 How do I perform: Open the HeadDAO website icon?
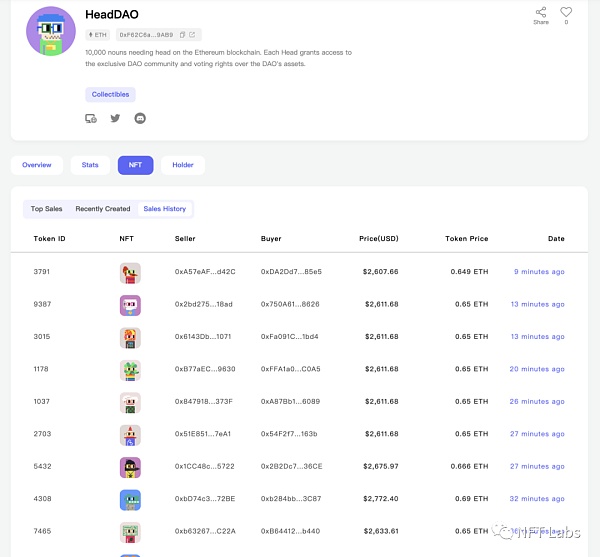coord(91,118)
